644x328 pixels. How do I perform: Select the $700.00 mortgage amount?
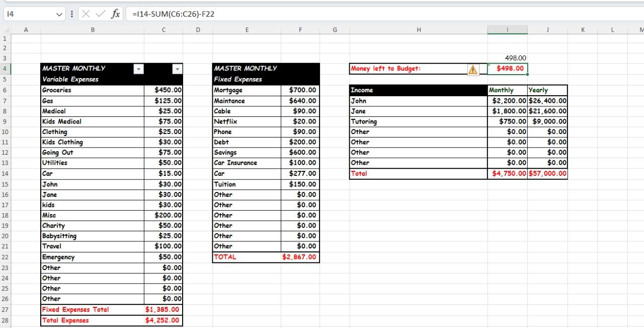point(300,90)
